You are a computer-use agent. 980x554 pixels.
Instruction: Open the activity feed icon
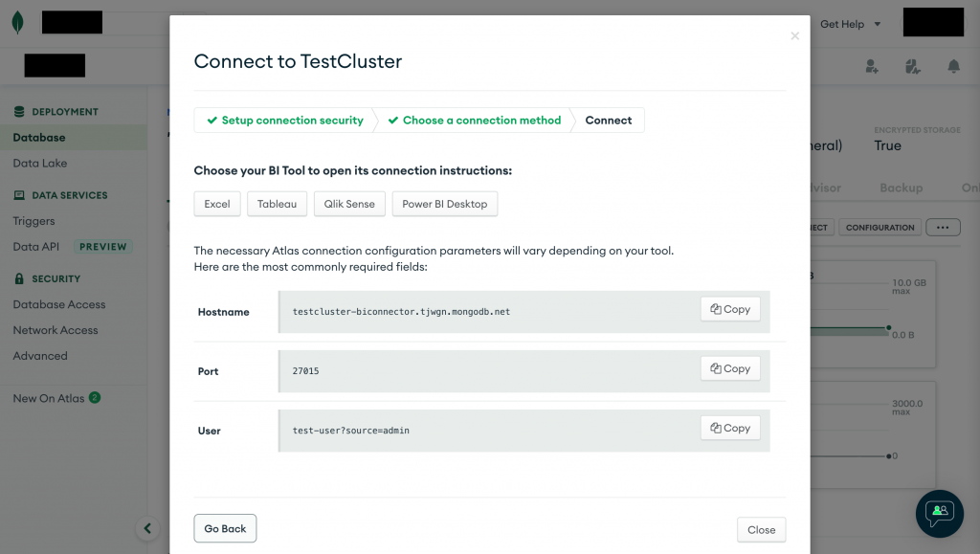(x=912, y=66)
